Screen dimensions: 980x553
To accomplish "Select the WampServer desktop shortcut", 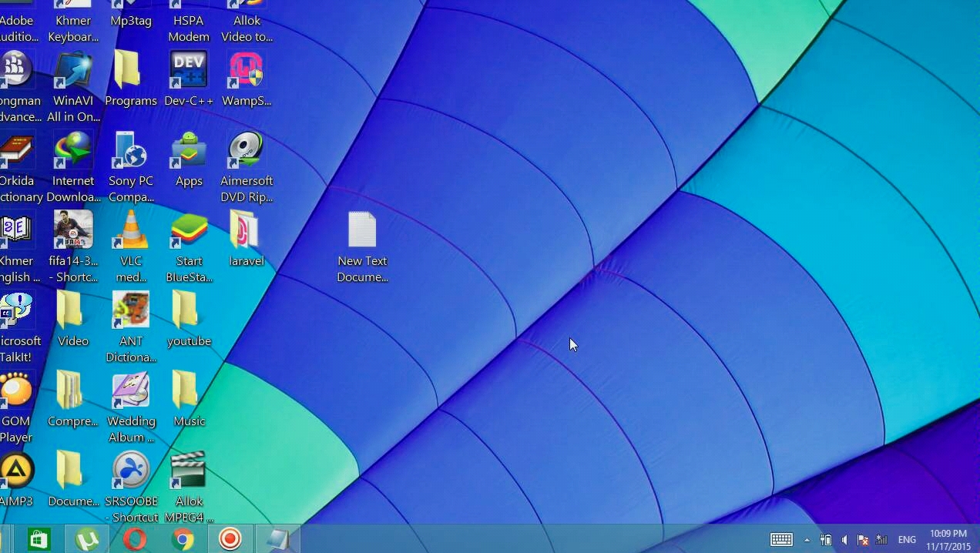I will (247, 79).
